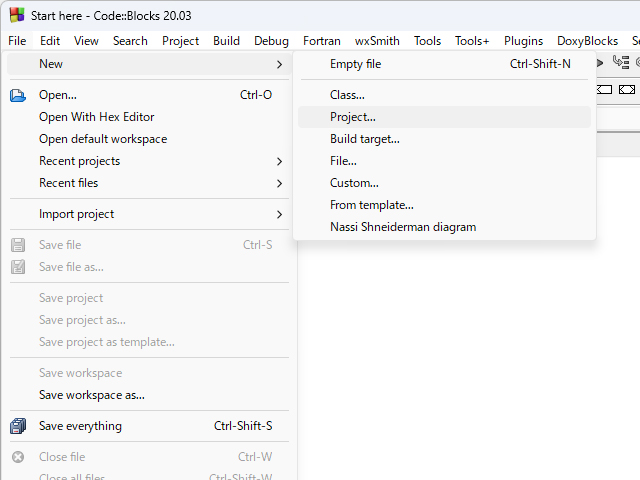The height and width of the screenshot is (480, 640).
Task: Open the Fortran menu
Action: point(322,41)
